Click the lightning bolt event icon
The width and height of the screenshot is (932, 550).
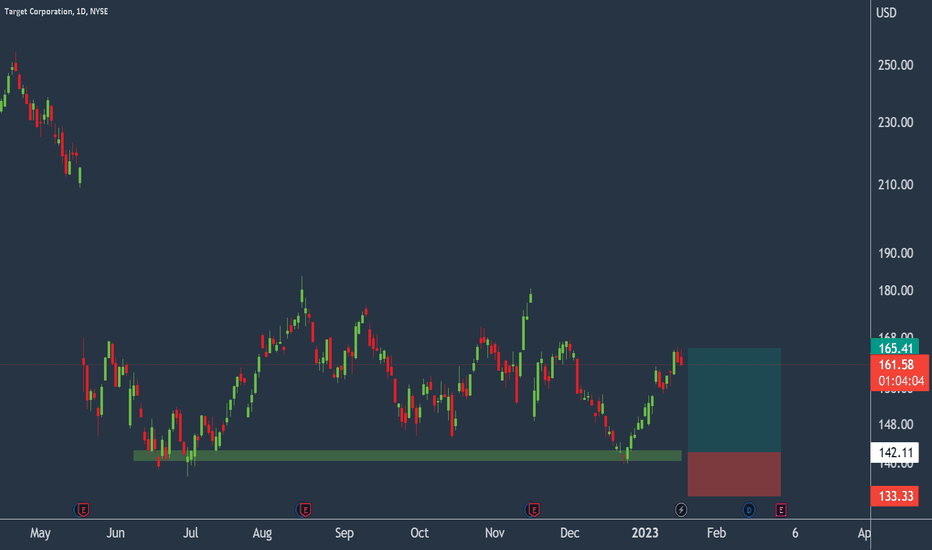[681, 510]
